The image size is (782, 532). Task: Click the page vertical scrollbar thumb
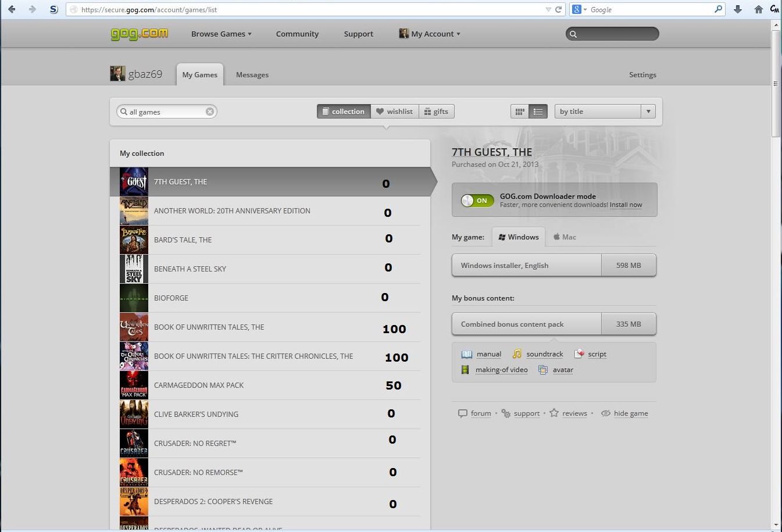click(x=776, y=84)
